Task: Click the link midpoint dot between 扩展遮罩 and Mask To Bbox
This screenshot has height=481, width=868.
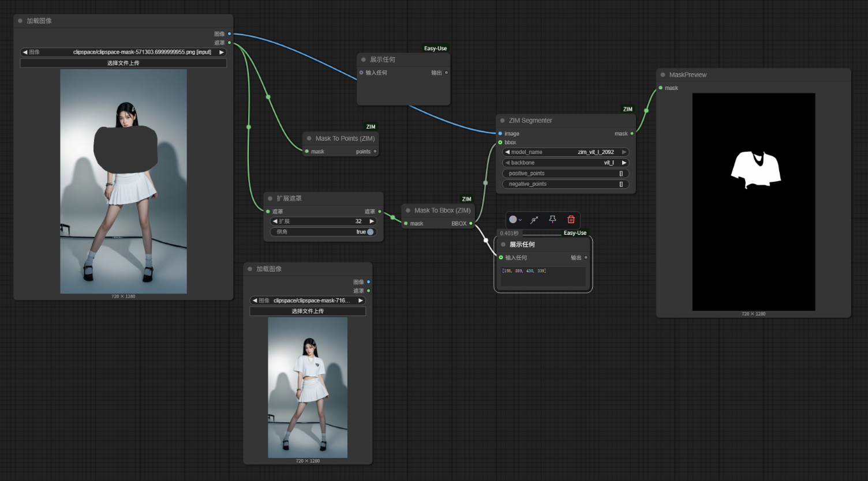Action: click(393, 217)
